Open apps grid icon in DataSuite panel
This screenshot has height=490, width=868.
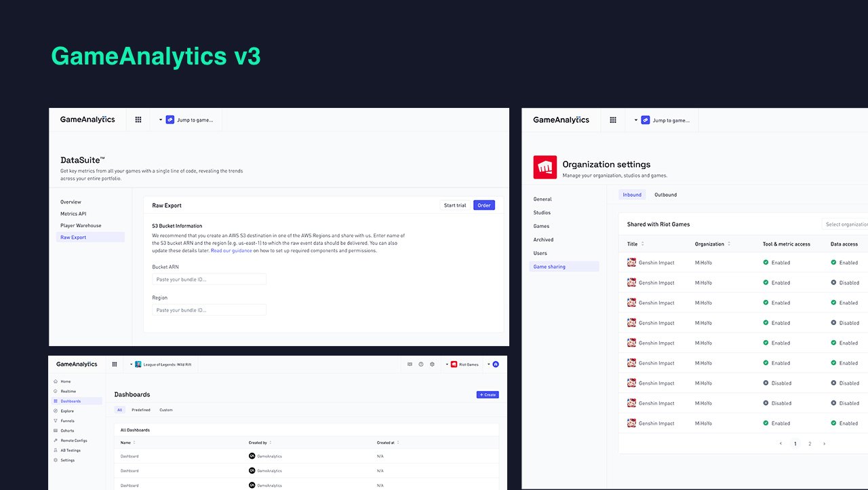click(x=138, y=119)
